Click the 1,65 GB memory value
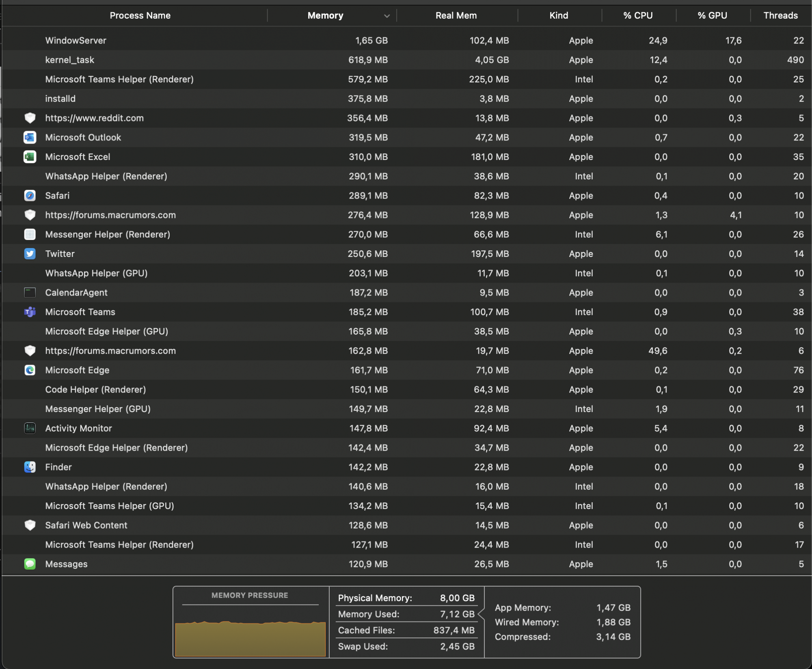812x669 pixels. 371,41
